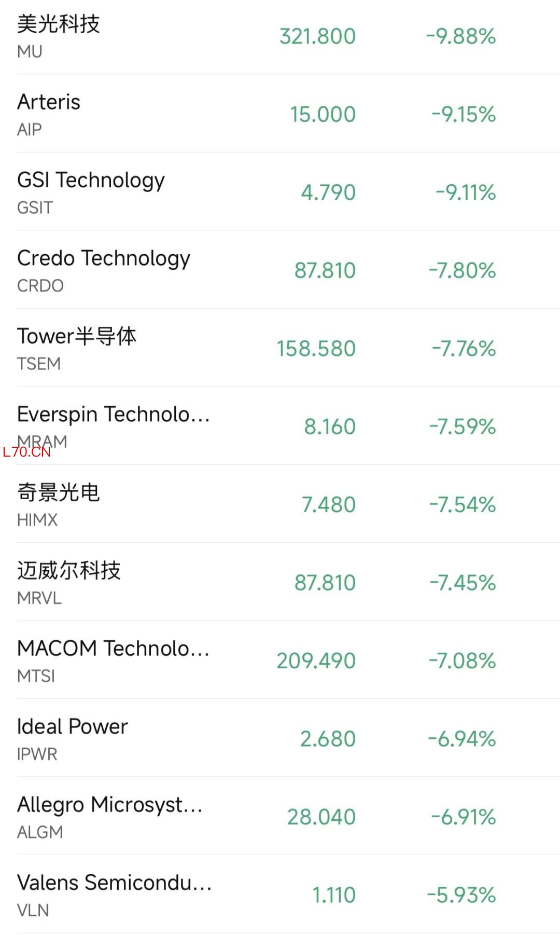Open the Ideal Power listing
This screenshot has width=560, height=935.
[72, 727]
